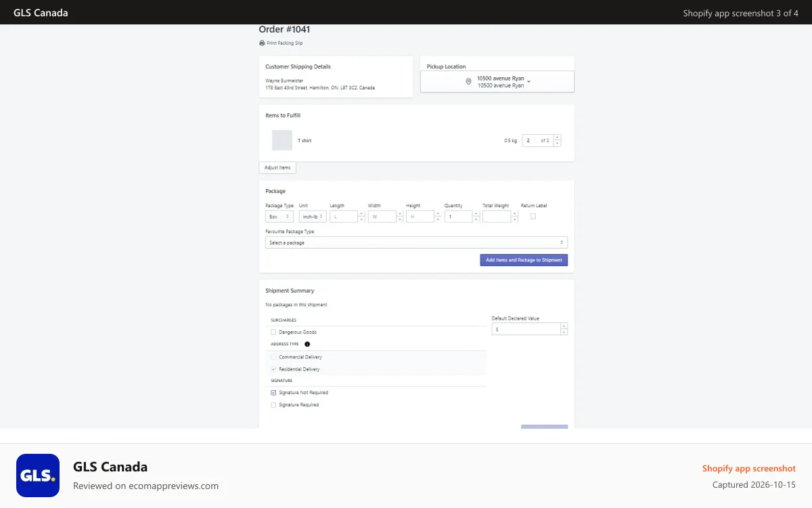Click the Shipment Summary heading

click(x=290, y=291)
